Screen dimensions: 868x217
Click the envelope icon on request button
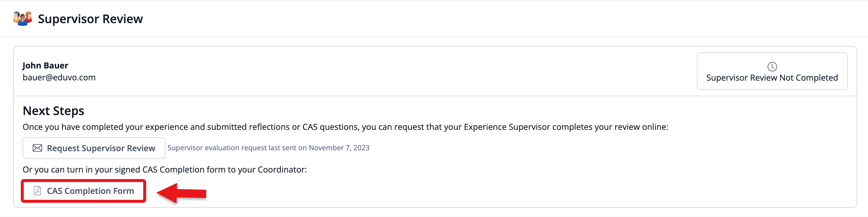coord(37,148)
